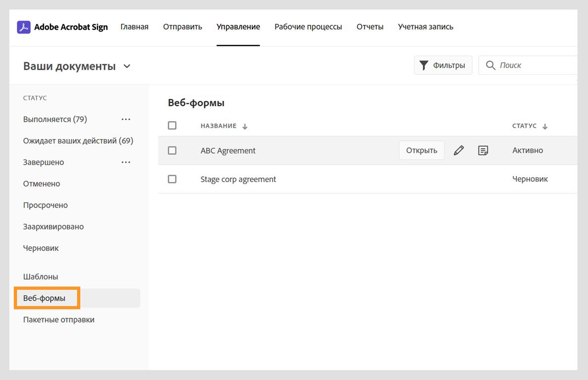Open the three-dots menu next to Выполняется
Viewport: 588px width, 380px height.
[126, 119]
